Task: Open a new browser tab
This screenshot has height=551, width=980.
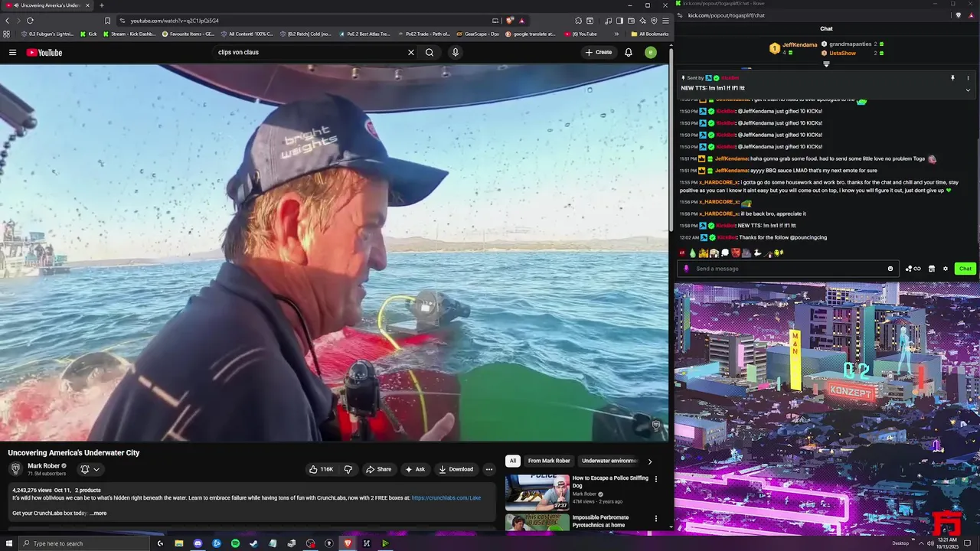Action: [101, 5]
